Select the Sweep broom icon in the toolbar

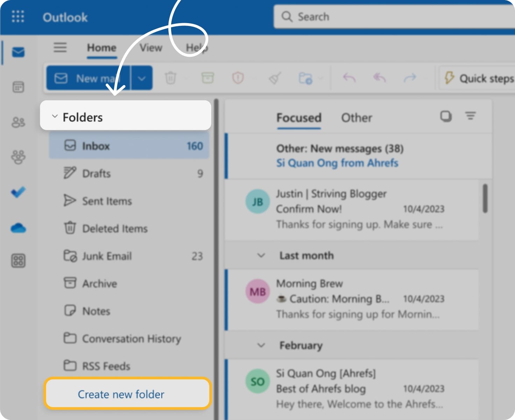pos(274,78)
